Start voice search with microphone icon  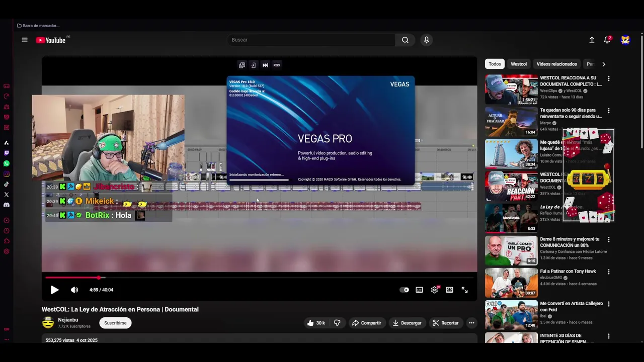point(426,40)
